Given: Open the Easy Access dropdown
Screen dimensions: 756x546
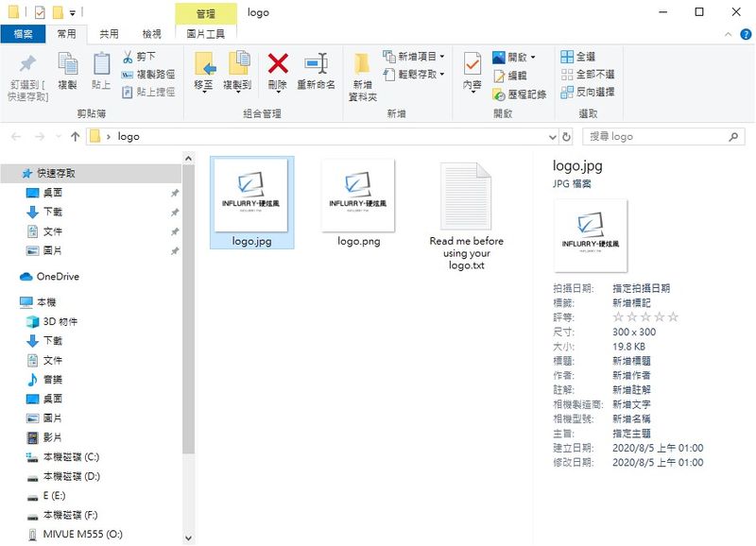Looking at the screenshot, I should 414,75.
